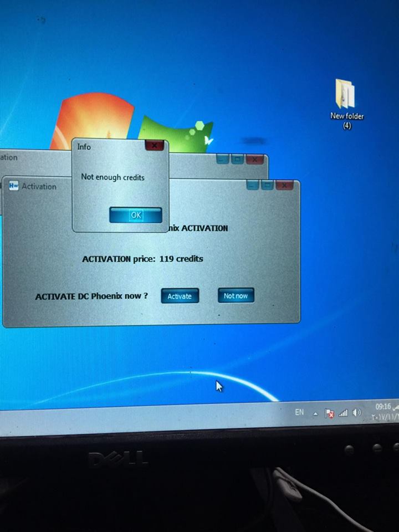Choose Not now for DC Phoenix activation
399x532 pixels.
click(x=236, y=296)
